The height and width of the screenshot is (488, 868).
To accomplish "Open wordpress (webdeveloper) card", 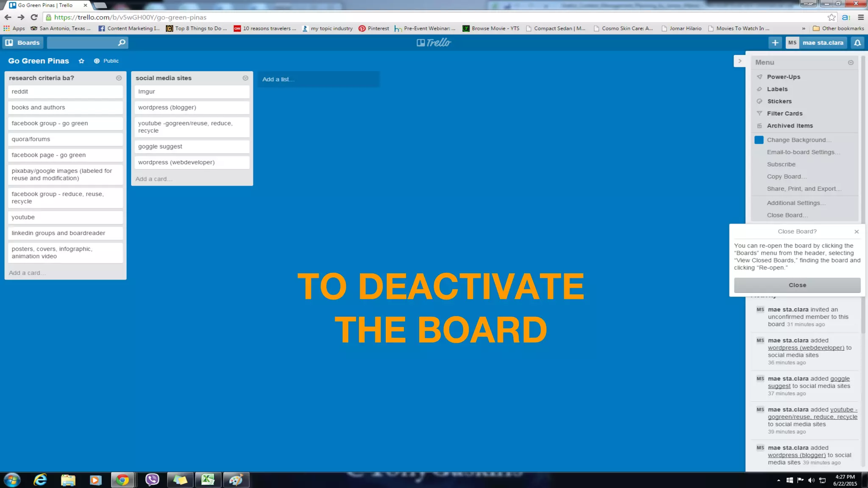I will tap(192, 162).
